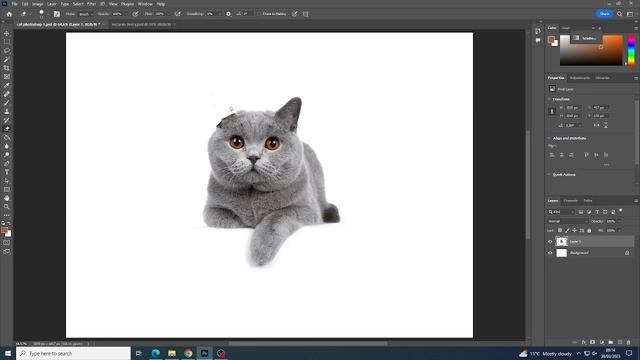
Task: Click the Home icon in options bar
Action: (x=9, y=14)
